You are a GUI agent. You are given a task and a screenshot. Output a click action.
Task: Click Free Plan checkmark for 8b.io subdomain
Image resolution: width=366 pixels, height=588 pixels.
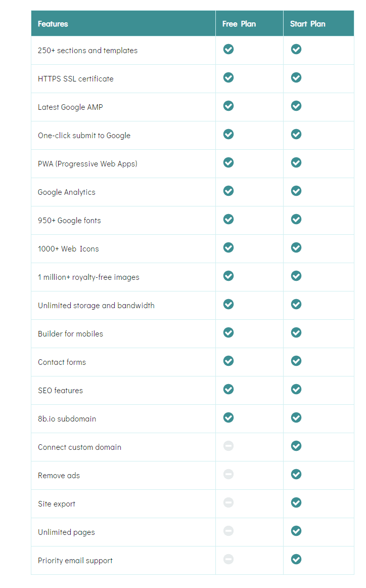coord(228,417)
